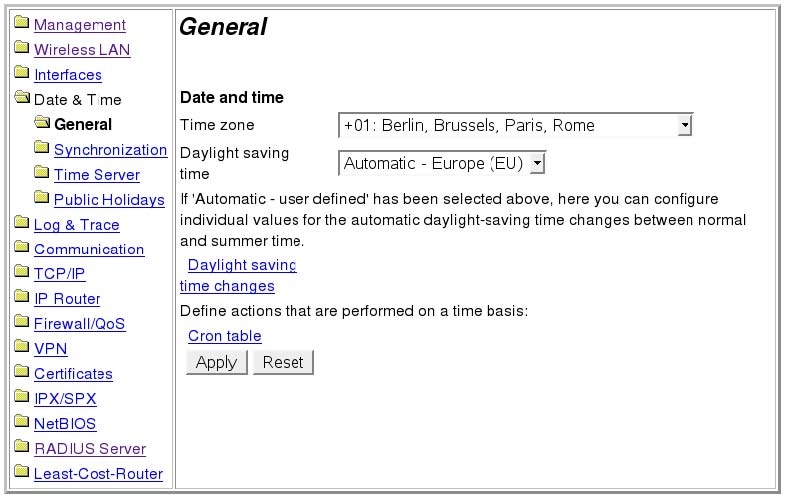Open the Log & Trace section
This screenshot has width=786, height=501.
[x=77, y=225]
